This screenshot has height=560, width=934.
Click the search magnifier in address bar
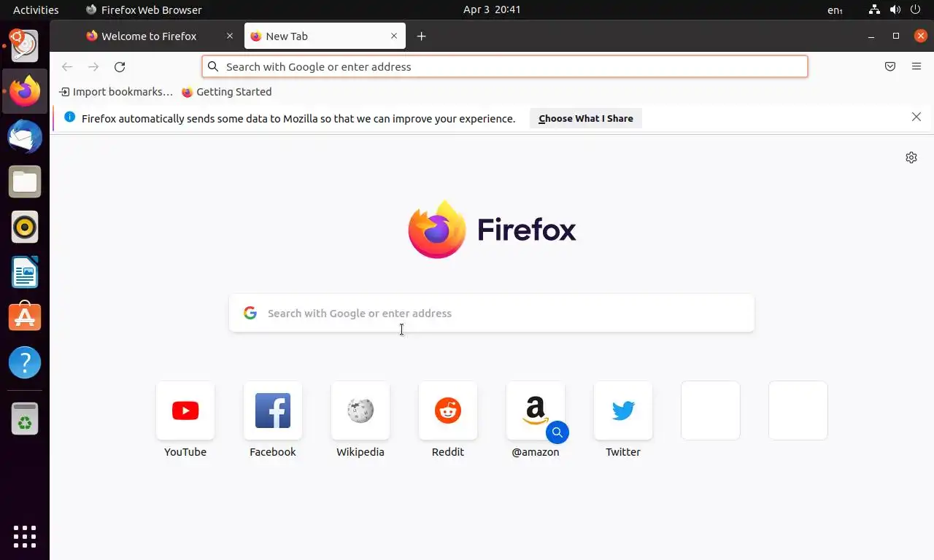click(213, 66)
